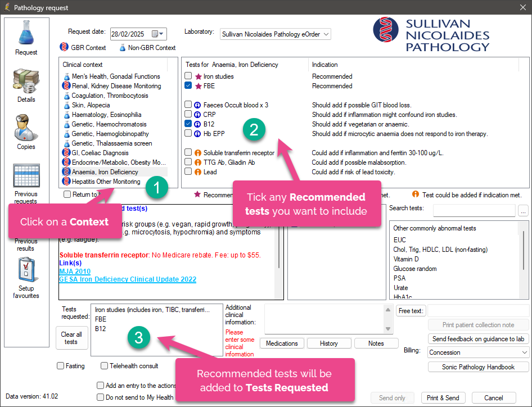Open the Details money icon
Viewport: 532px width, 407px height.
click(x=26, y=81)
